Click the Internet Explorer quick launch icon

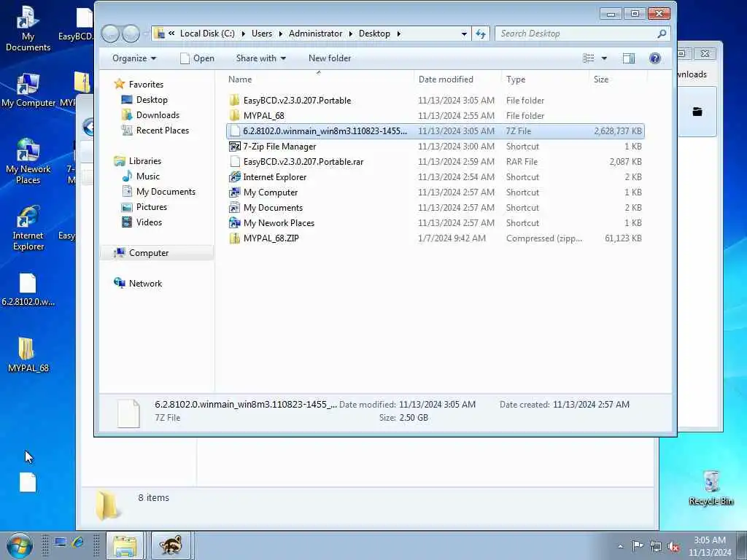pos(78,542)
